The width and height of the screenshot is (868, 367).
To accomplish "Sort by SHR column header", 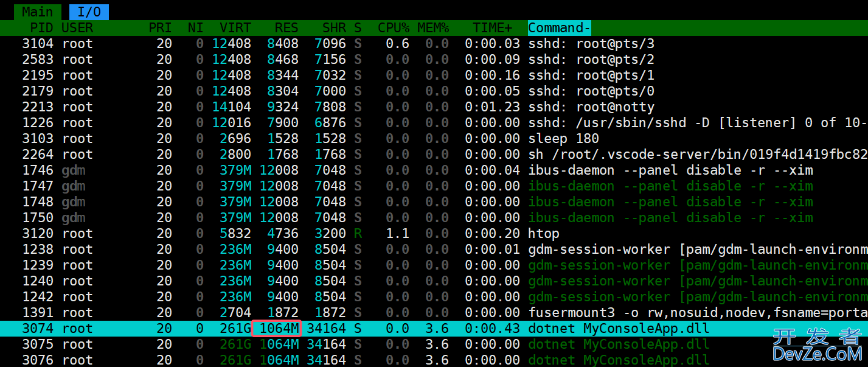I will pyautogui.click(x=334, y=28).
